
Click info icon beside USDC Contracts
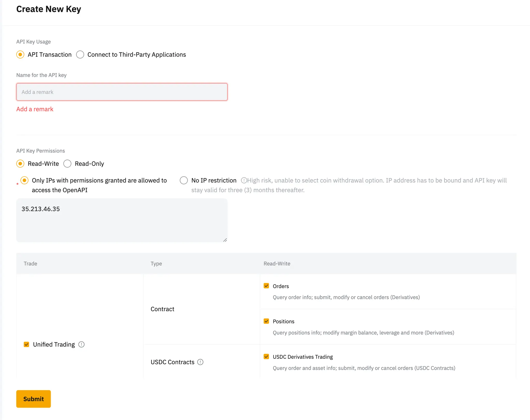200,362
